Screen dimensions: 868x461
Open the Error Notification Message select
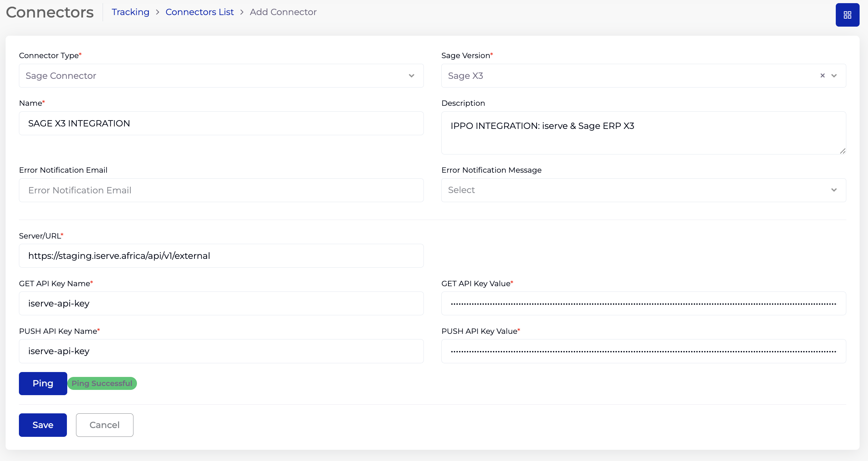click(643, 190)
